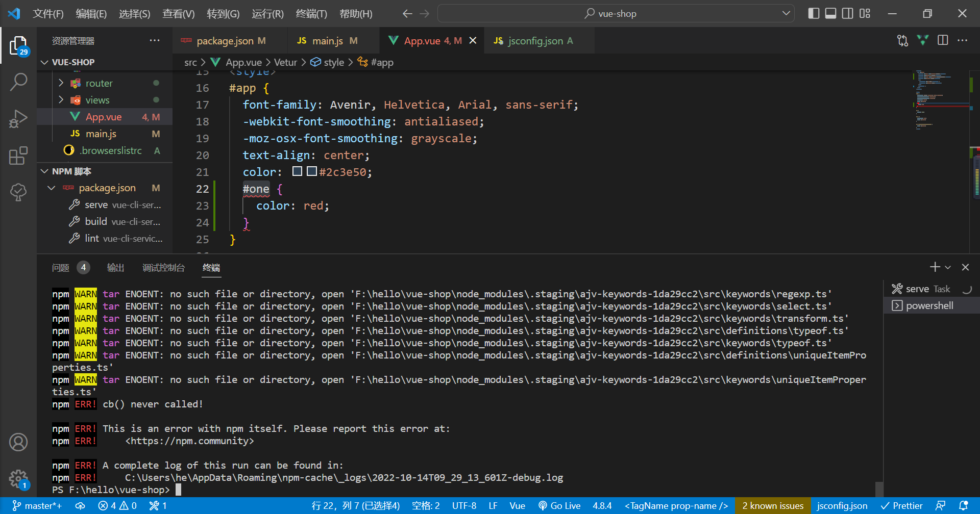Click the color swatch before #2c3e50
980x514 pixels.
tap(312, 171)
